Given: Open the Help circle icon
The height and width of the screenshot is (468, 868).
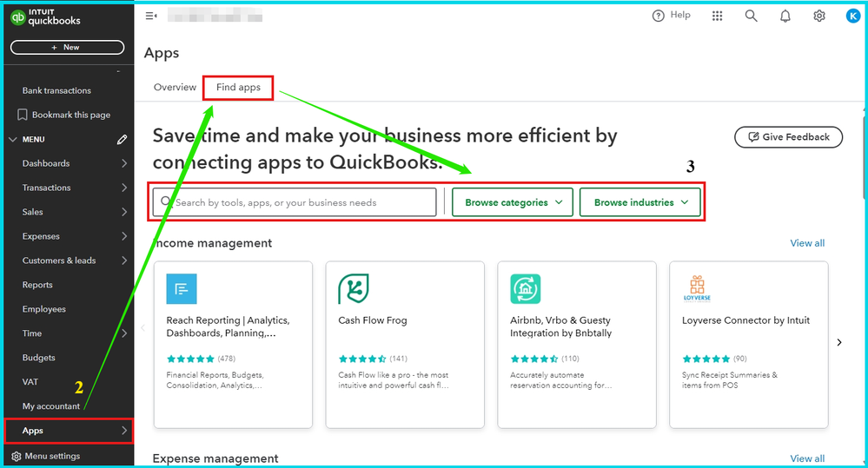Looking at the screenshot, I should [x=658, y=16].
